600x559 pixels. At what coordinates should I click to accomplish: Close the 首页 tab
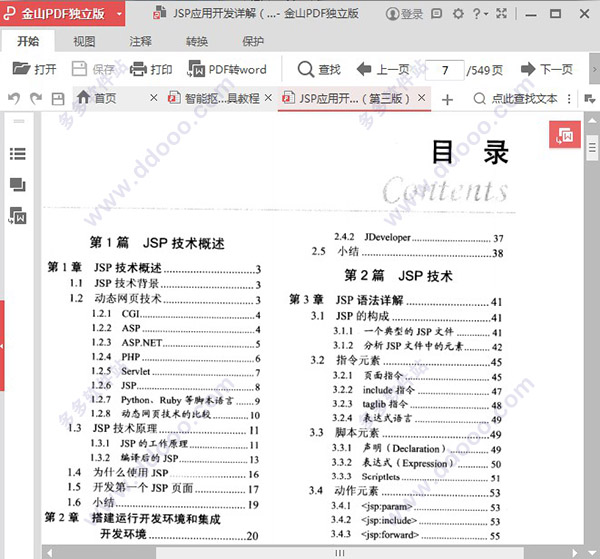point(153,98)
